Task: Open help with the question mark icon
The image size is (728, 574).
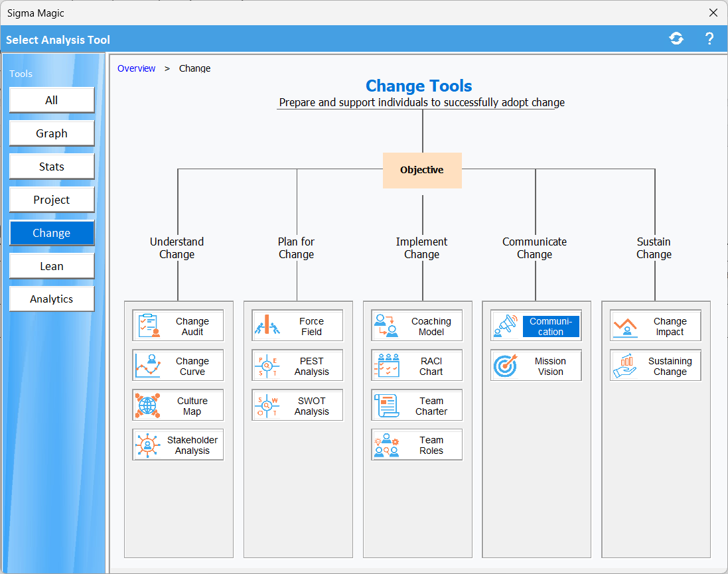Action: [709, 38]
